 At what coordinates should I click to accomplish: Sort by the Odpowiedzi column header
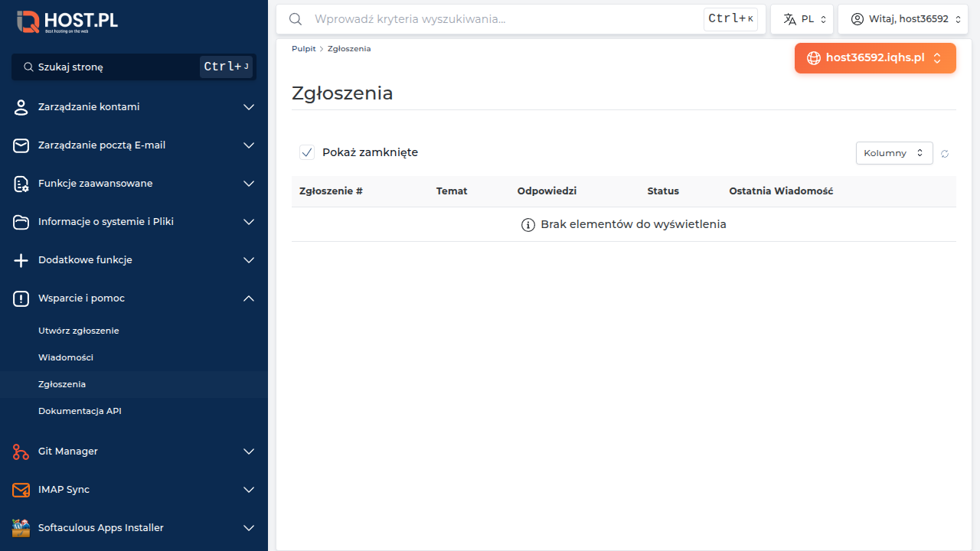(x=547, y=191)
